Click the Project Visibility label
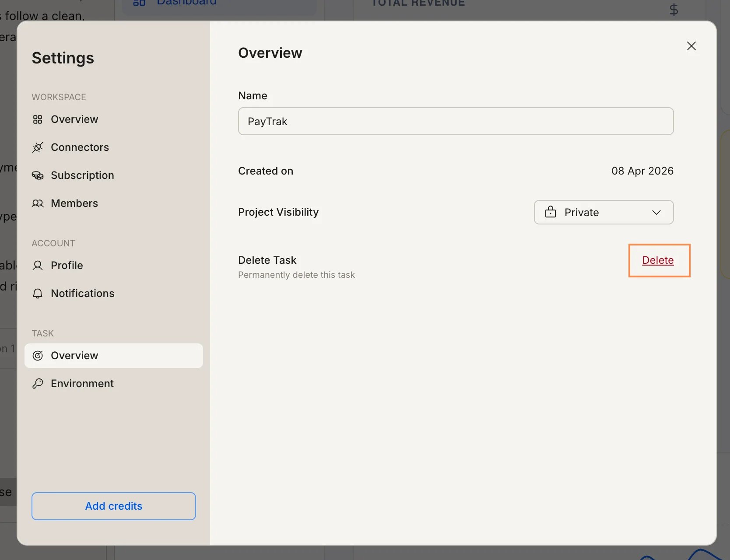Viewport: 730px width, 560px height. [x=278, y=212]
